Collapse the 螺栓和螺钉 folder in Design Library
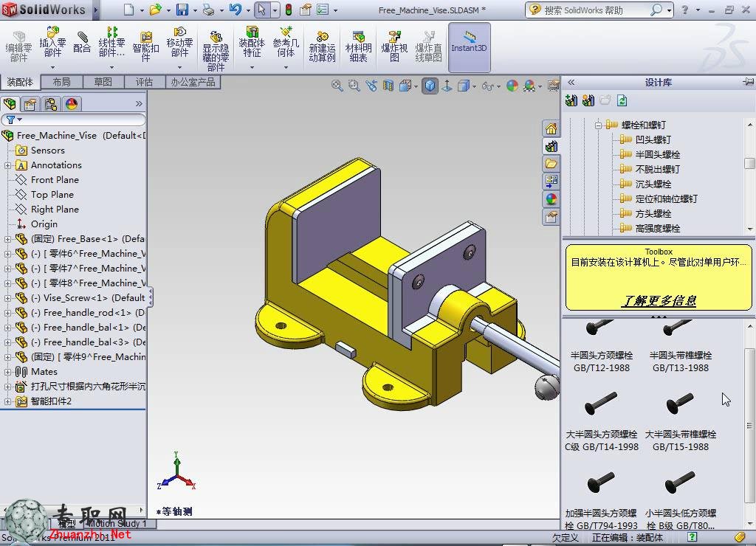The height and width of the screenshot is (546, 756). click(x=598, y=125)
